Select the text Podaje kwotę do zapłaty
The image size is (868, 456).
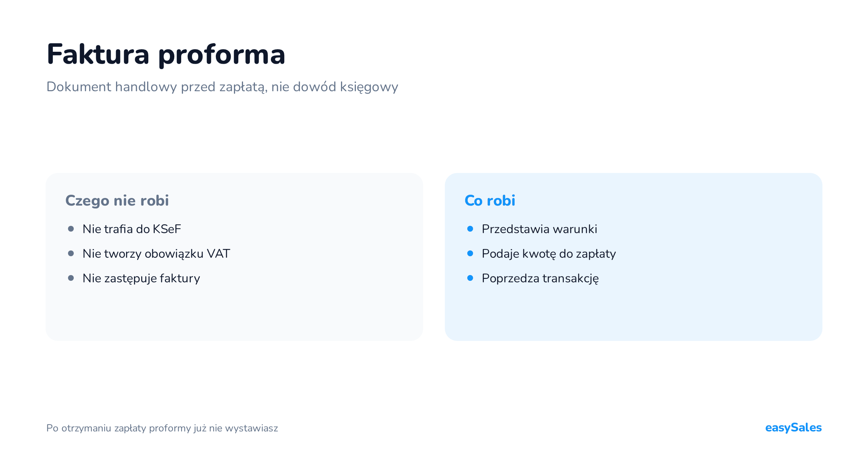[549, 254]
